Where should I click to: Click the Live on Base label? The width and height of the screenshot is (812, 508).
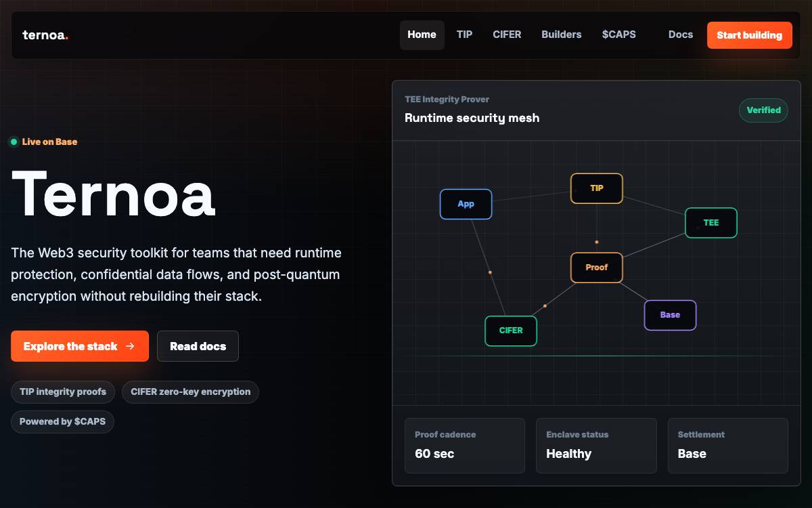point(49,142)
